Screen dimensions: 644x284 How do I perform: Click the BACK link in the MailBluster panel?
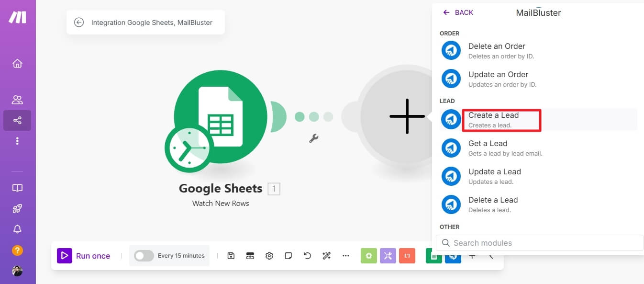coord(458,12)
